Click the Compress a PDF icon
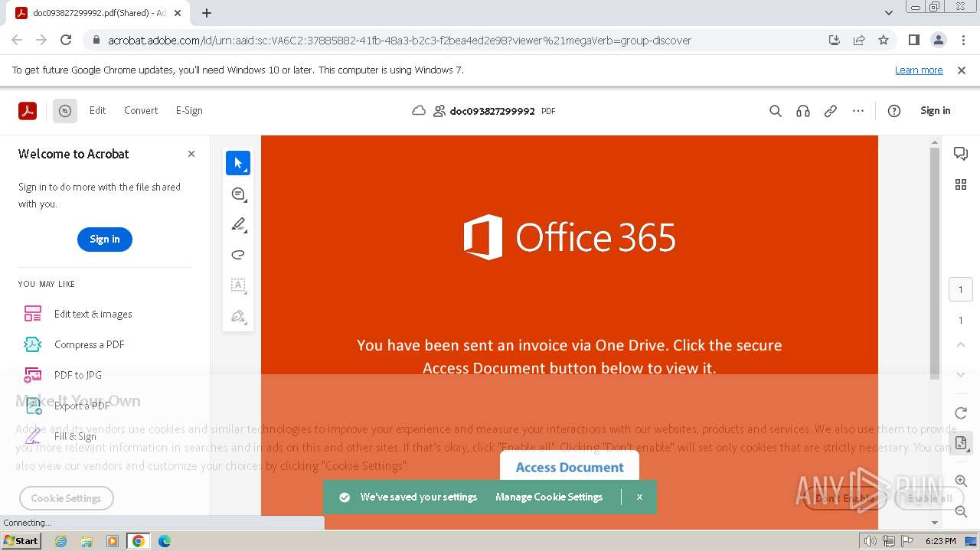980x551 pixels. [33, 344]
